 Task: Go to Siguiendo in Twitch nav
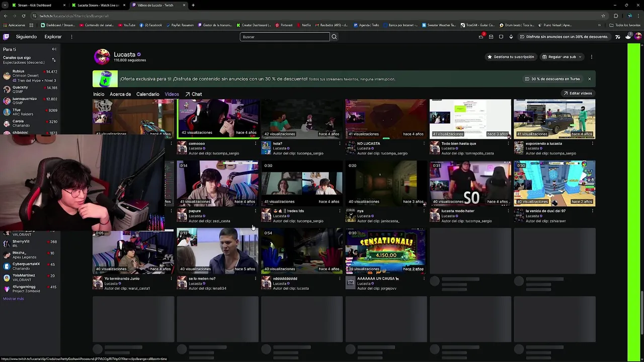click(x=26, y=37)
